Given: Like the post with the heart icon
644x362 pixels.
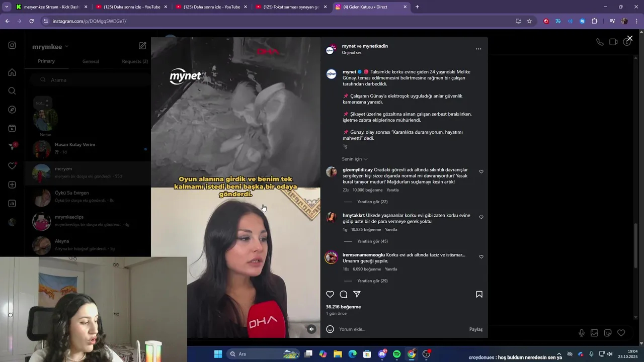Looking at the screenshot, I should point(330,294).
